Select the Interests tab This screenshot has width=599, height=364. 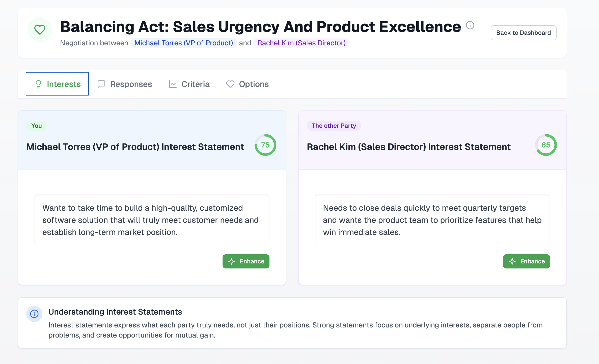(x=58, y=84)
